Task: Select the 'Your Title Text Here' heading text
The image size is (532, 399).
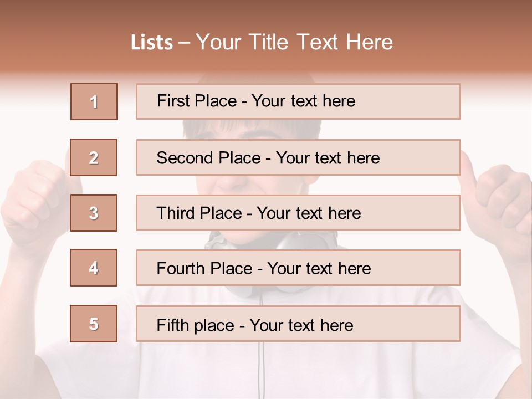Action: coord(294,42)
